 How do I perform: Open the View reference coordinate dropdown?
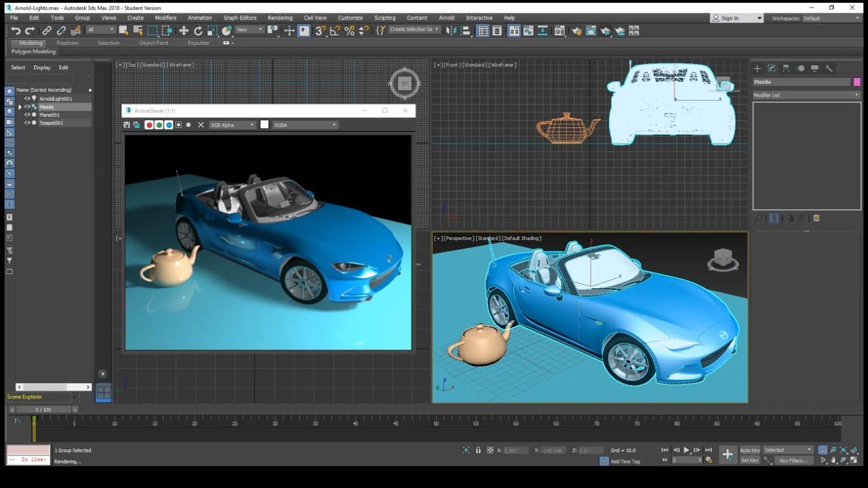(x=250, y=30)
